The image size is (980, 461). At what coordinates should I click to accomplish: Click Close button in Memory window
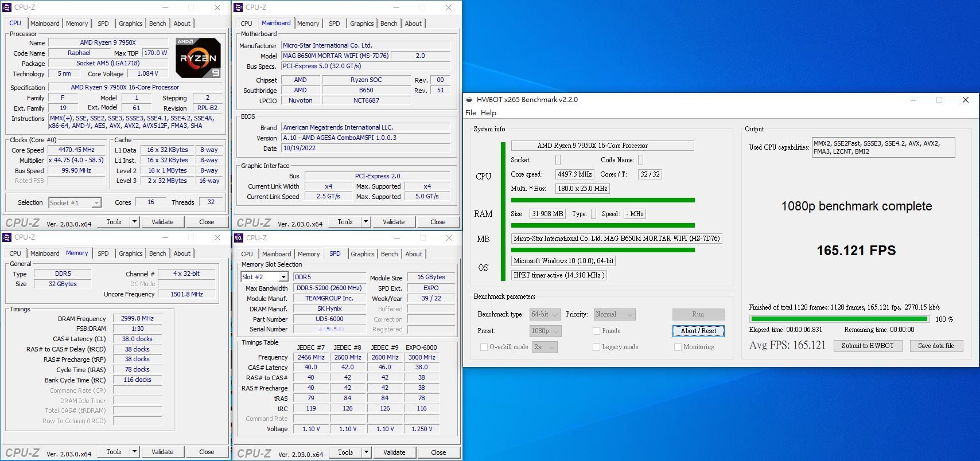(x=207, y=452)
